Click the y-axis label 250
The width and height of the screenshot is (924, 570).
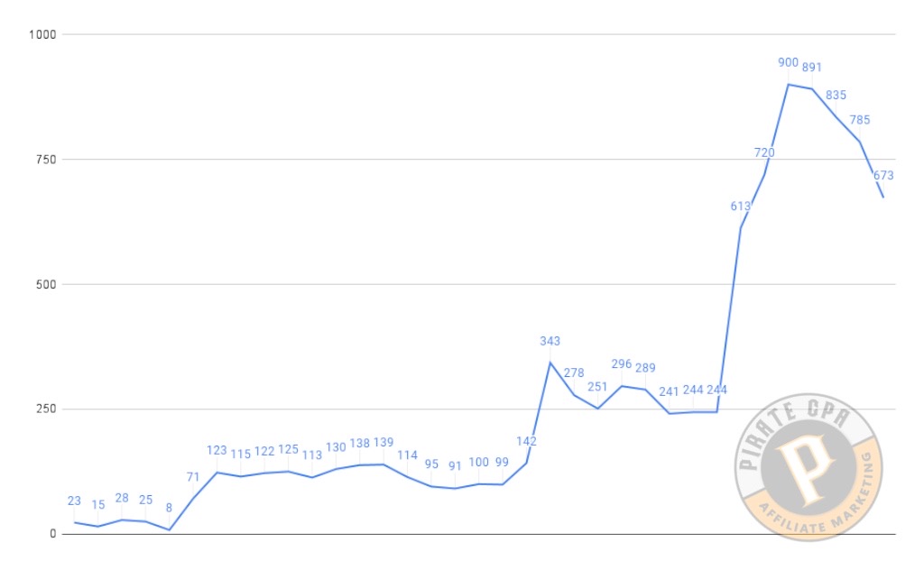46,409
